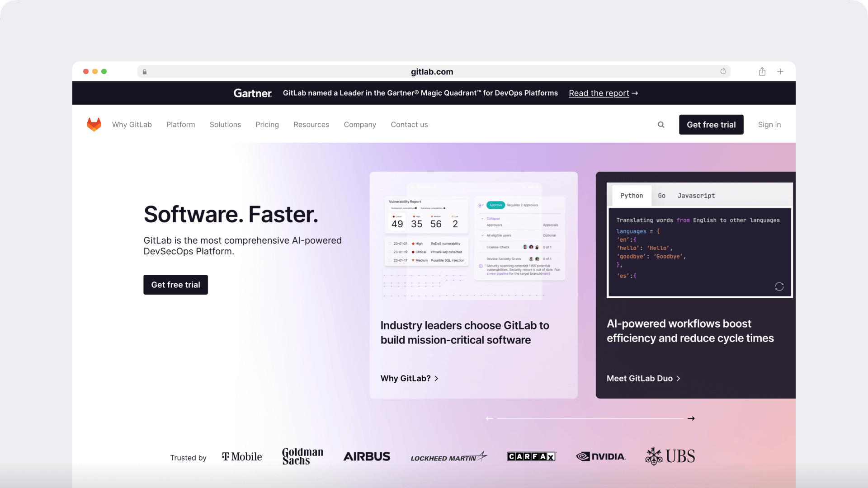Image resolution: width=868 pixels, height=488 pixels.
Task: Click the Airbus logo
Action: (367, 456)
